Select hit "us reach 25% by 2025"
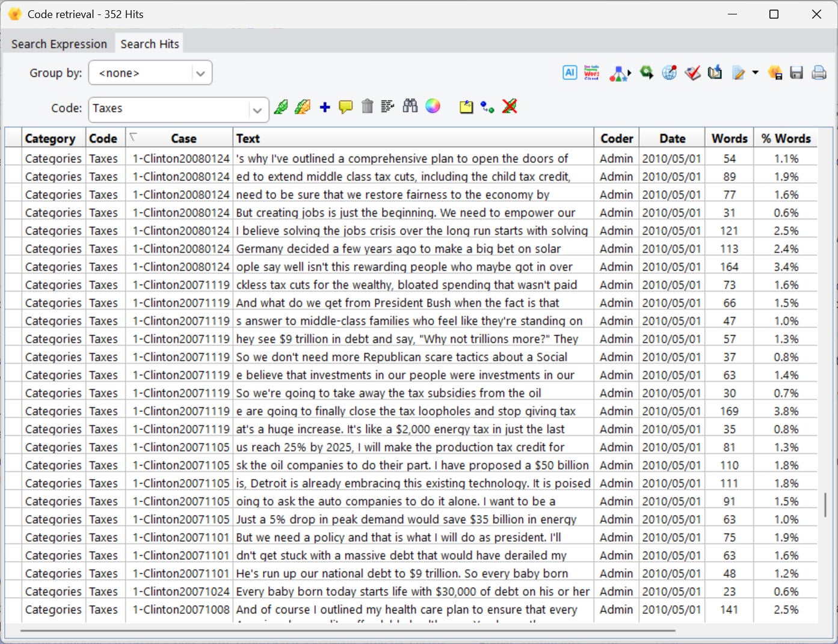838x644 pixels. pyautogui.click(x=413, y=447)
